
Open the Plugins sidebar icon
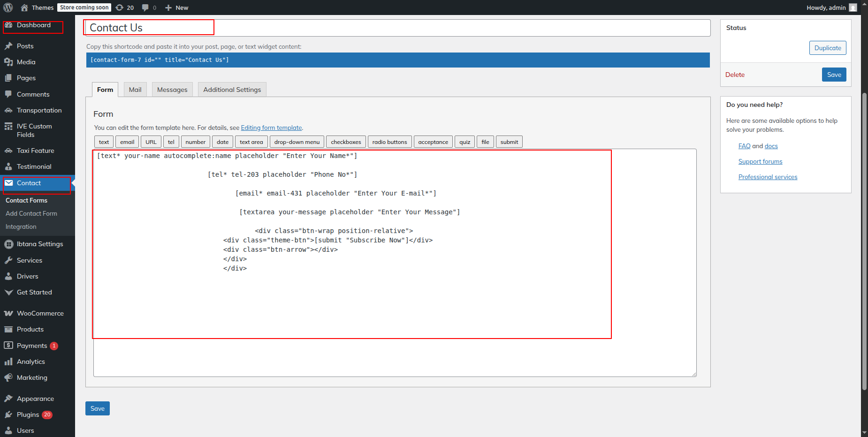8,414
